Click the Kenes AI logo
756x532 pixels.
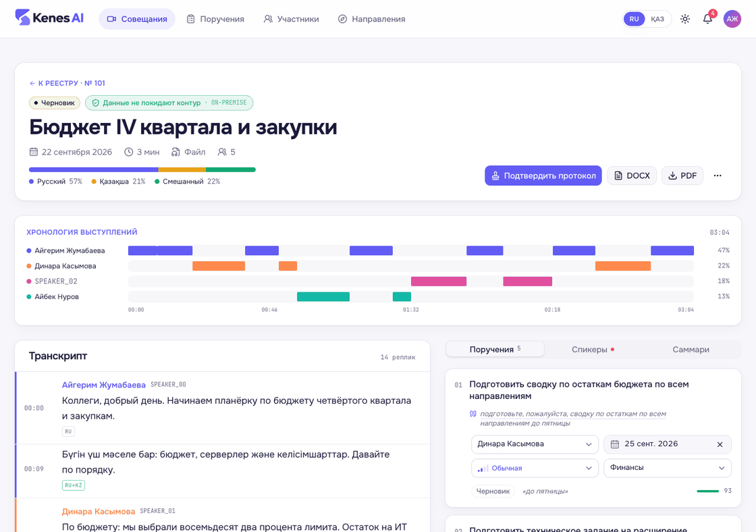click(x=49, y=18)
